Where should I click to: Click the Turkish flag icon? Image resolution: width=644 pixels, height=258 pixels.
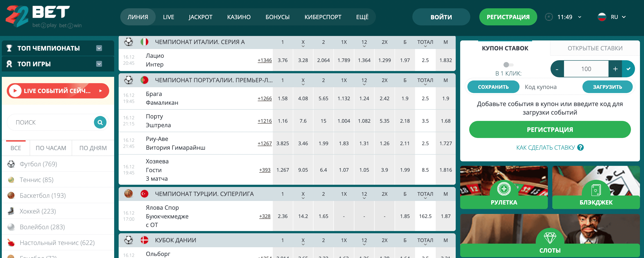[144, 194]
